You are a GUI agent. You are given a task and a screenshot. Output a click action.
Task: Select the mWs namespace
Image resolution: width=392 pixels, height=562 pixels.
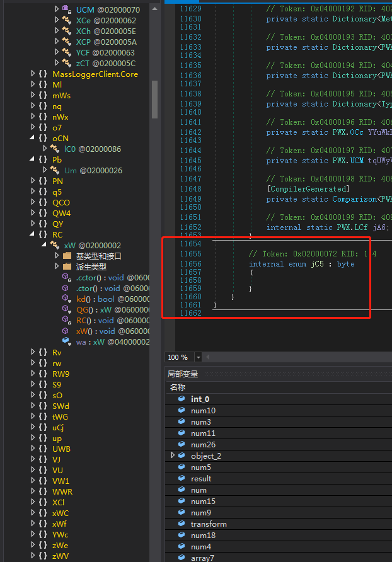tap(61, 95)
